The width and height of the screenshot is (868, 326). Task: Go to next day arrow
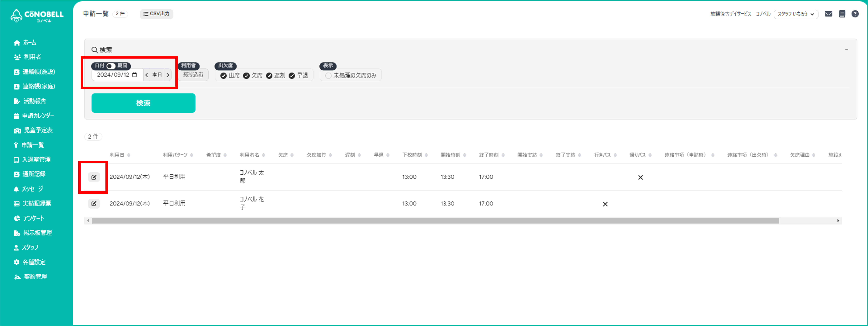168,75
